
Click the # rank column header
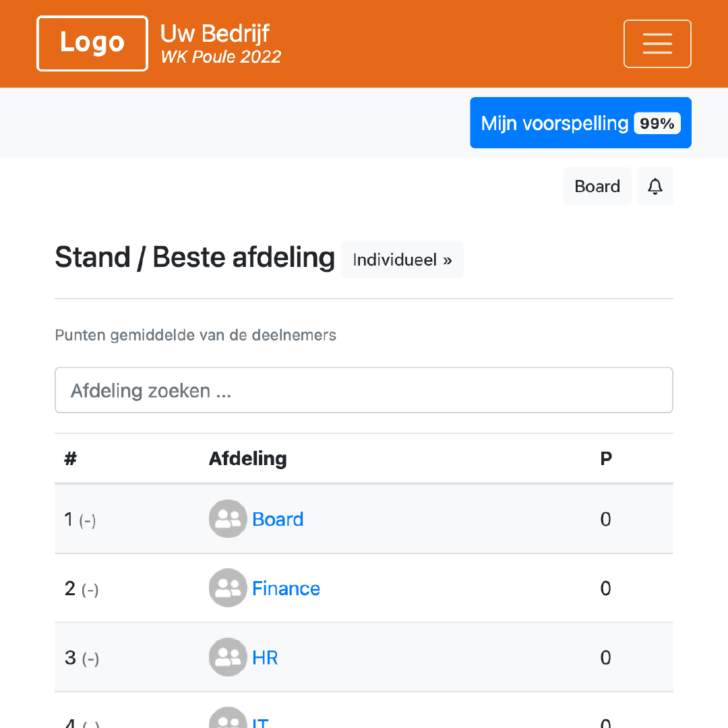tap(71, 458)
